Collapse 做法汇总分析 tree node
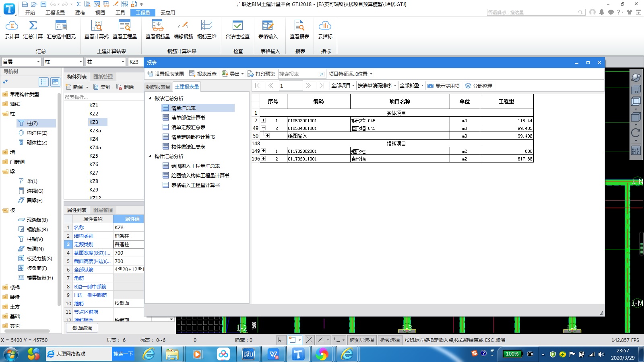Image resolution: width=644 pixels, height=362 pixels. [150, 98]
